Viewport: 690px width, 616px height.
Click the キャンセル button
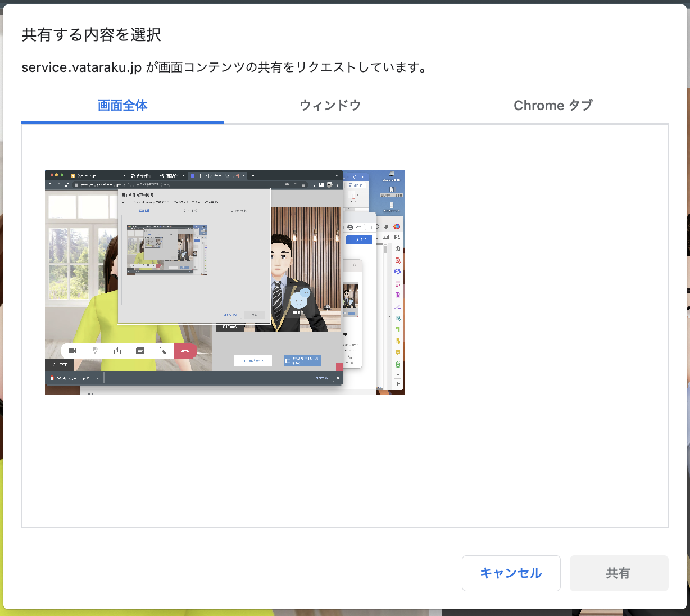point(511,573)
